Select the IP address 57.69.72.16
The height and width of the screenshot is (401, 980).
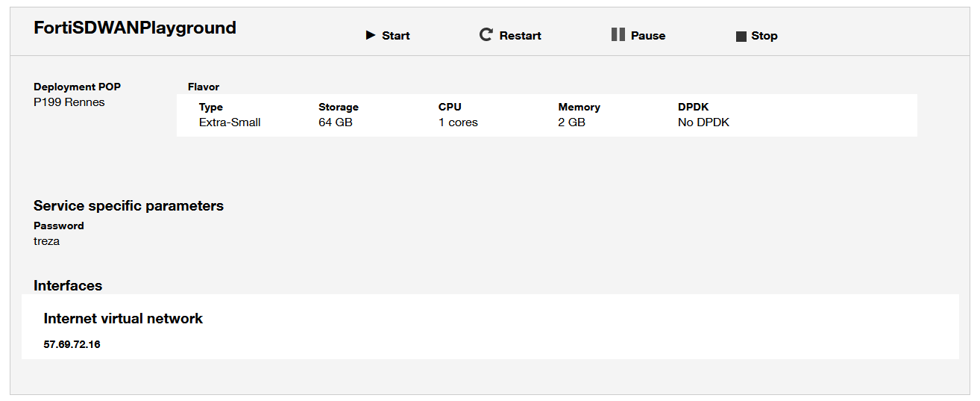72,344
